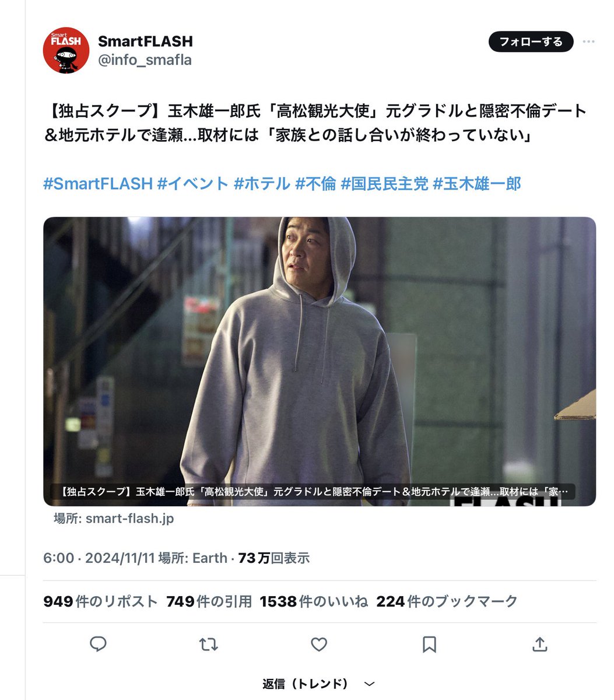View the 749件の引用 quotes list
Image resolution: width=614 pixels, height=700 pixels.
(x=209, y=601)
